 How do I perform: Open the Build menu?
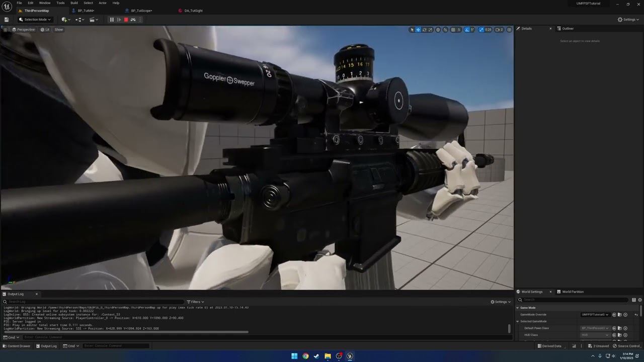click(74, 3)
